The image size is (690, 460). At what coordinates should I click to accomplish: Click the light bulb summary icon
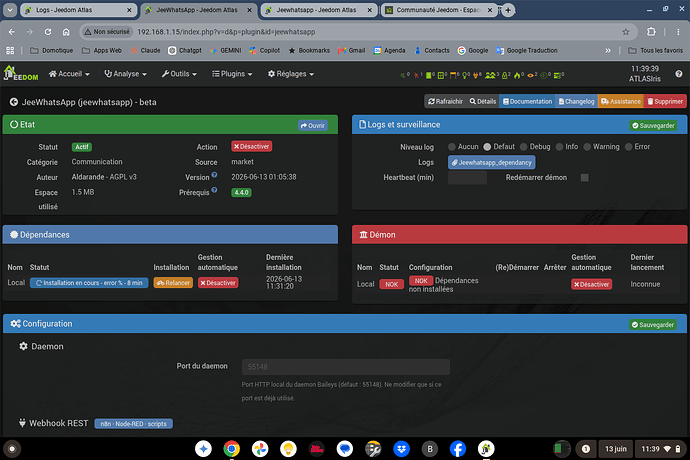(464, 75)
